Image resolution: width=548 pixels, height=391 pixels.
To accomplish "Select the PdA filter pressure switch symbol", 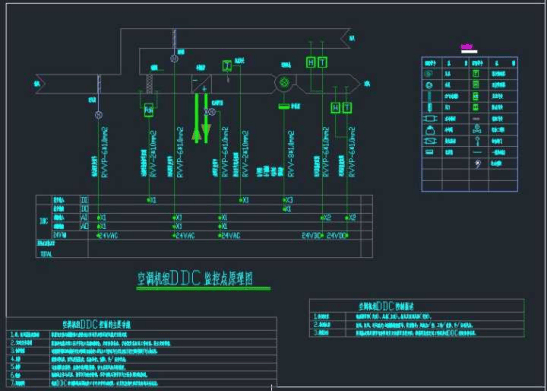I will (x=149, y=110).
